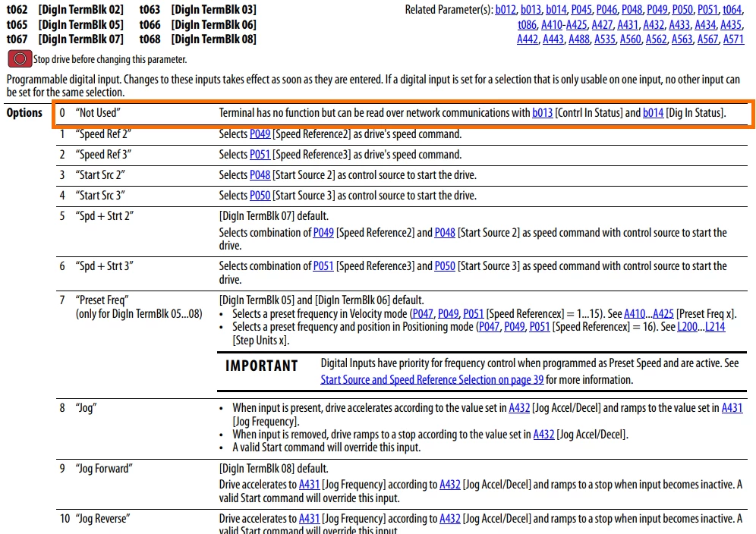
Task: Follow the A434 parameter link
Action: click(705, 24)
